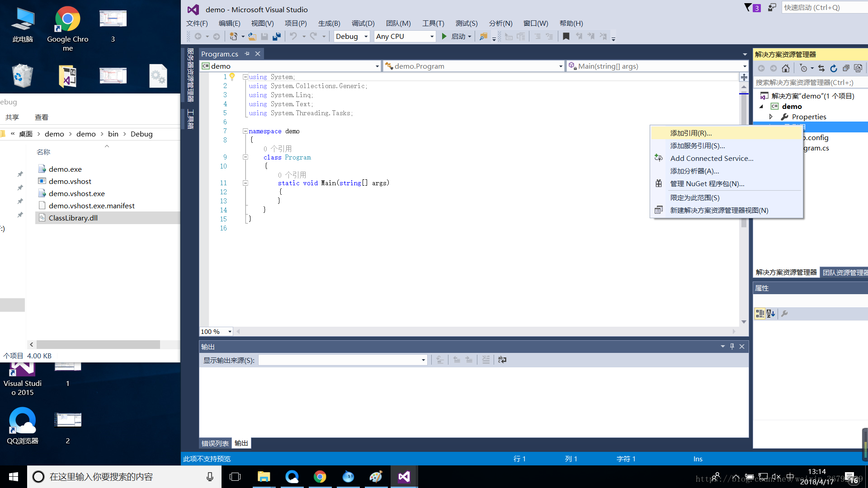Select Add Service Reference menu item
868x488 pixels.
(x=726, y=146)
